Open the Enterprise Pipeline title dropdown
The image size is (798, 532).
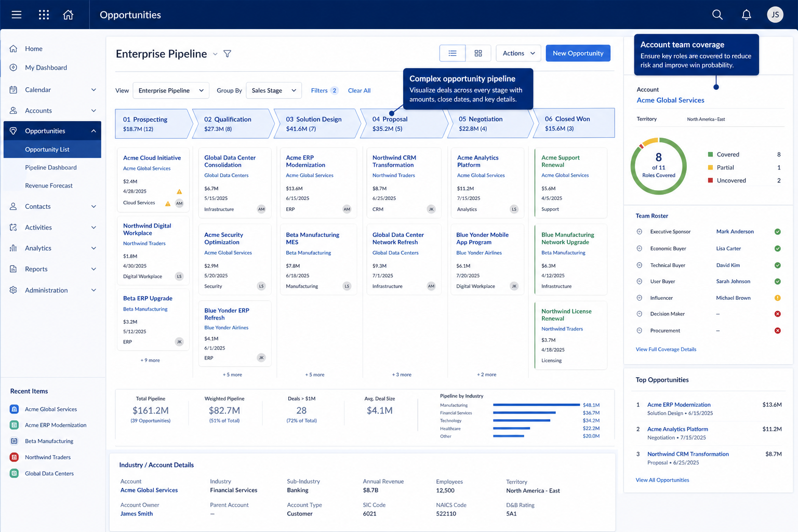(x=215, y=54)
